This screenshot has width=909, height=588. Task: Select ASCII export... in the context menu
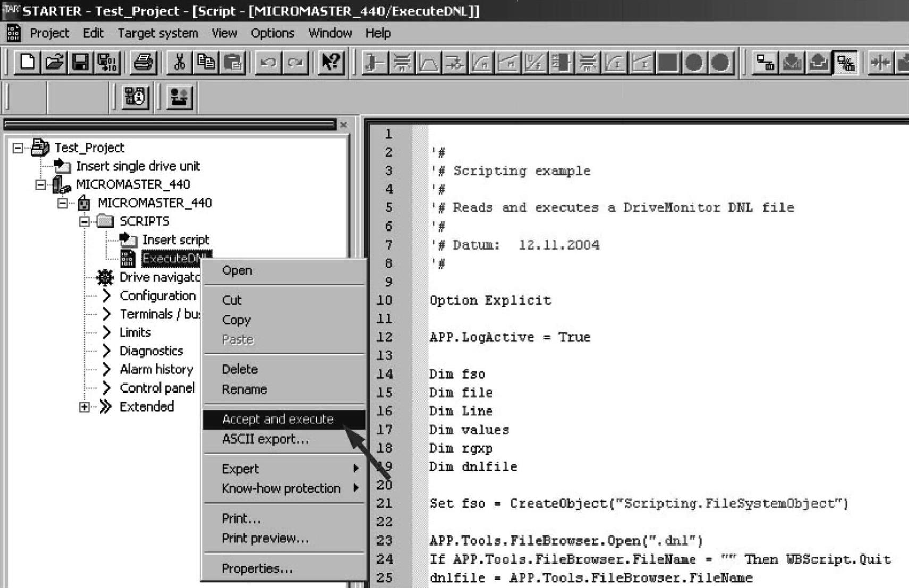coord(284,439)
